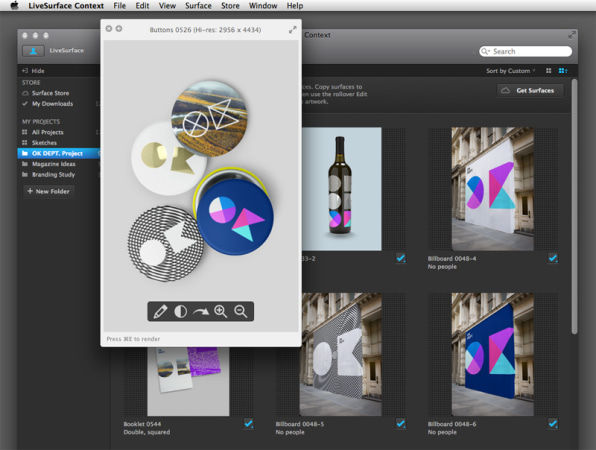Open the blue grid view options dropdown

tap(563, 71)
